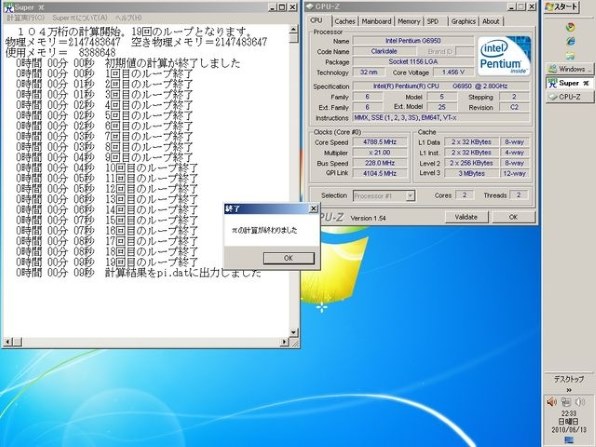This screenshot has width=596, height=447.
Task: Switch to the CPU-Z taskbar button
Action: (570, 97)
